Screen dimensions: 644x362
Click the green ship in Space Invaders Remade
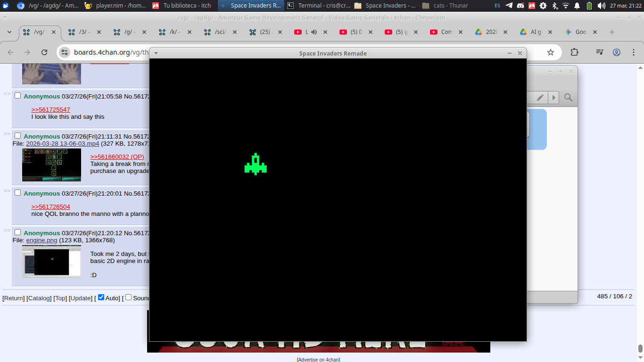256,164
